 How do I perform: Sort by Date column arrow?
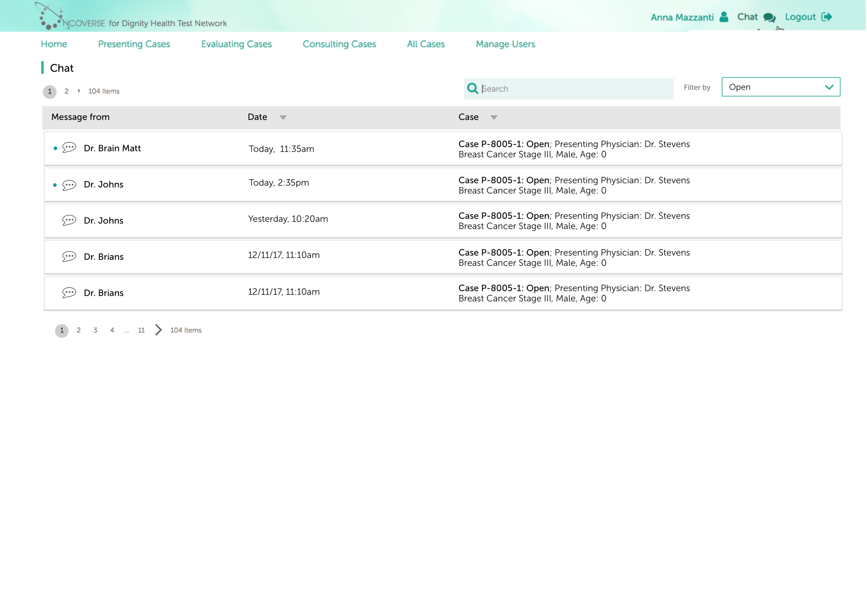tap(283, 118)
